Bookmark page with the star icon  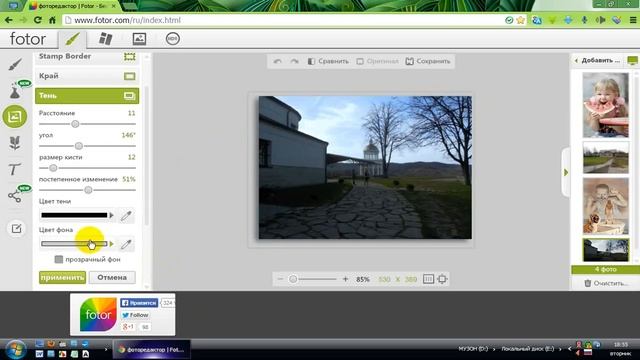tap(521, 20)
